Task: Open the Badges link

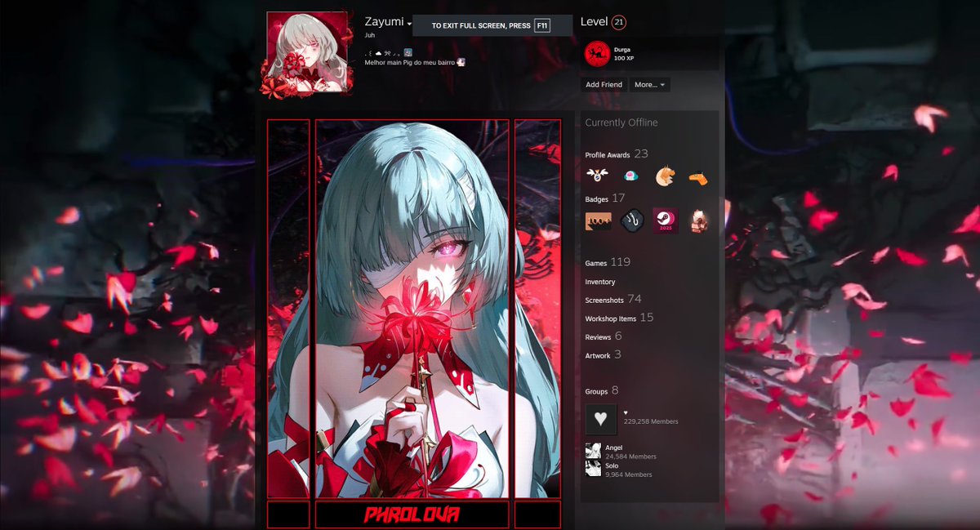Action: (x=605, y=198)
